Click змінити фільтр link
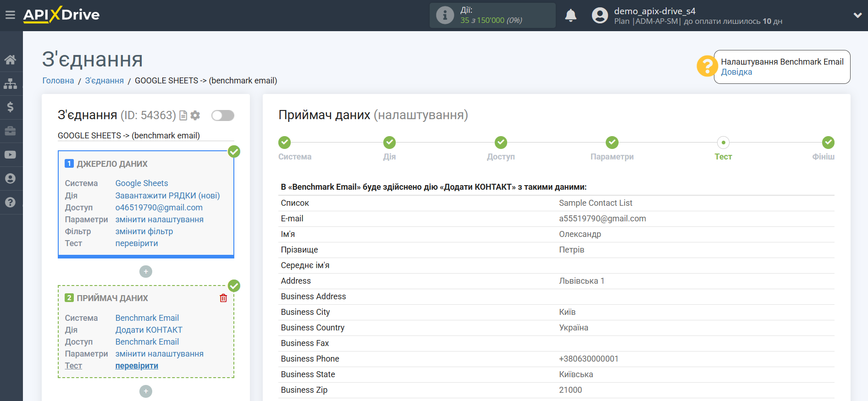Screen dimensions: 868x401 coord(144,231)
